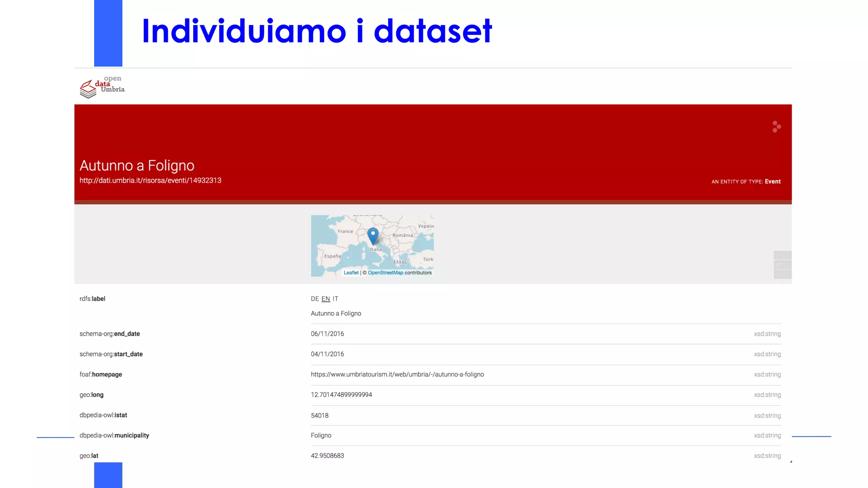The height and width of the screenshot is (488, 868).
Task: Open the open data Umbria logo
Action: (x=102, y=87)
